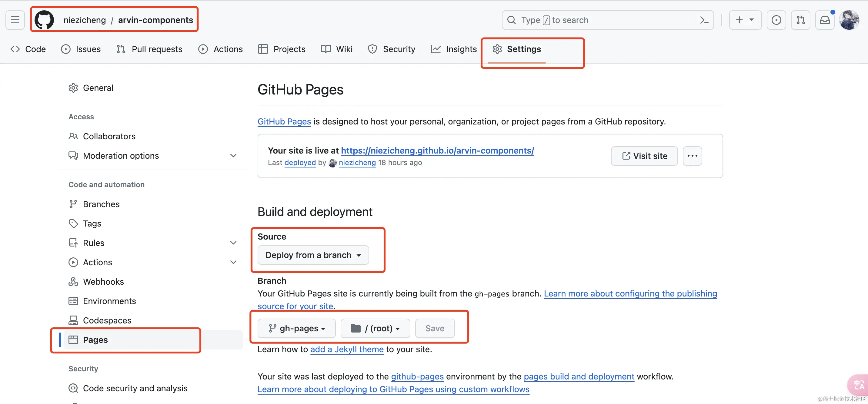The height and width of the screenshot is (404, 868).
Task: Switch to the Code tab
Action: pos(28,49)
